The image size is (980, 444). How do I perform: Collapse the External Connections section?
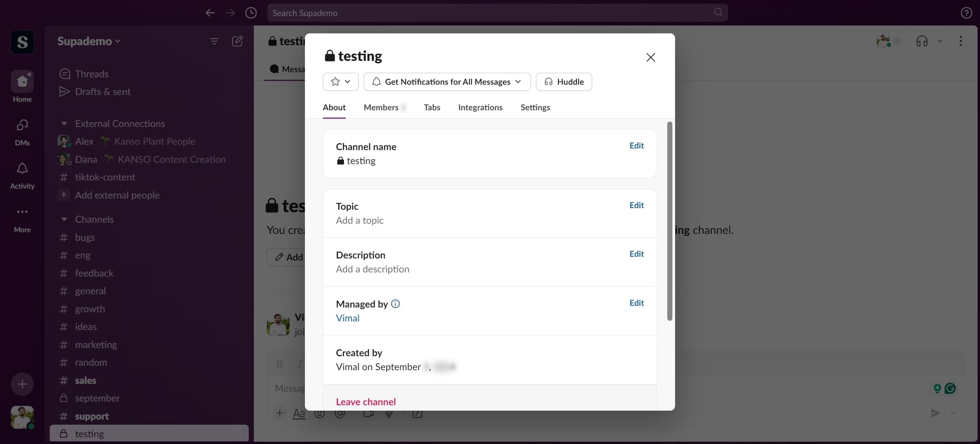coord(64,124)
